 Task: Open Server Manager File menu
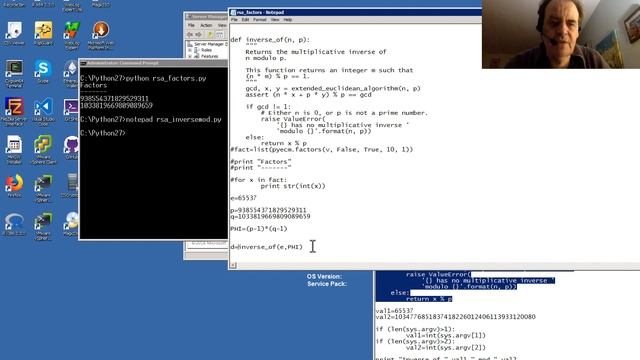tap(191, 25)
